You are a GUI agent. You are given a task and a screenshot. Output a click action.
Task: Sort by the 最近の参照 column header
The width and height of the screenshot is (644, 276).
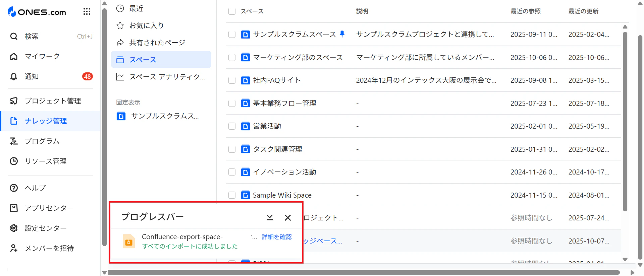(x=526, y=11)
